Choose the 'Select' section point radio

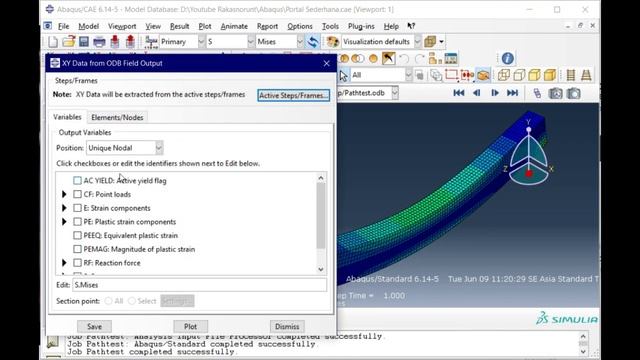coord(132,301)
